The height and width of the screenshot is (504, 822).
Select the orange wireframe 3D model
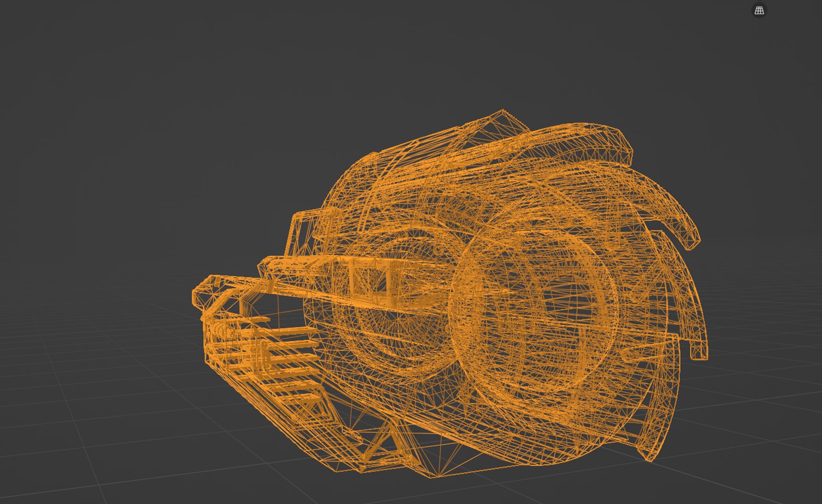coord(450,294)
